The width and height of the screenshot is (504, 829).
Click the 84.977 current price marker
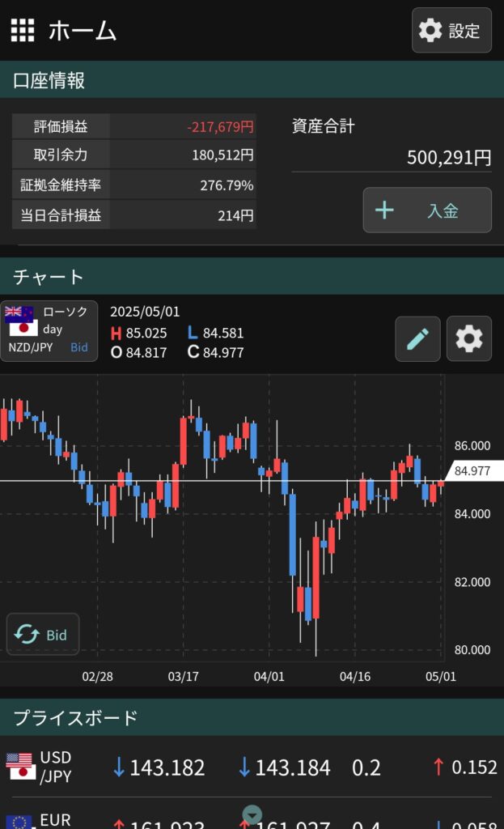click(x=473, y=470)
